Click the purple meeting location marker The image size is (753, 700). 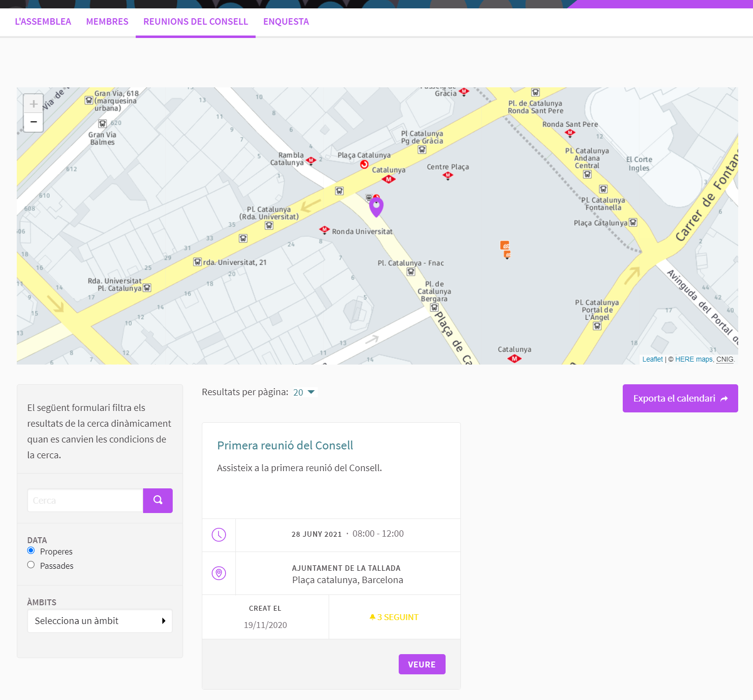point(376,207)
